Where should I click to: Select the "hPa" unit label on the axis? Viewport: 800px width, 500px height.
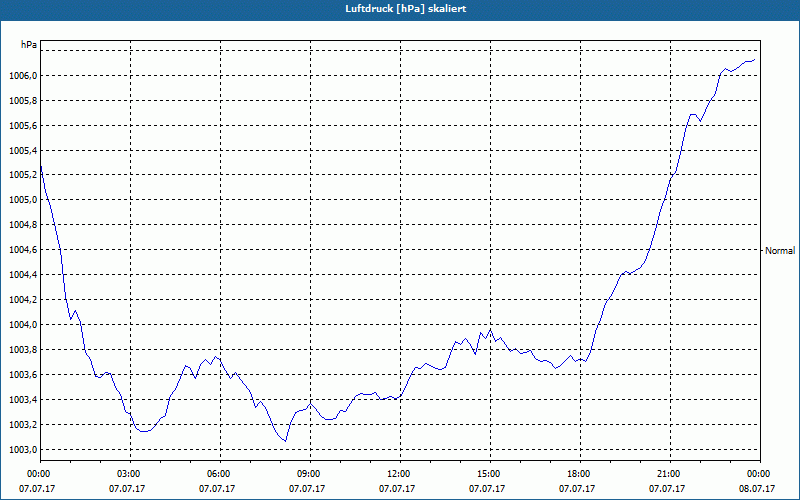coord(29,45)
